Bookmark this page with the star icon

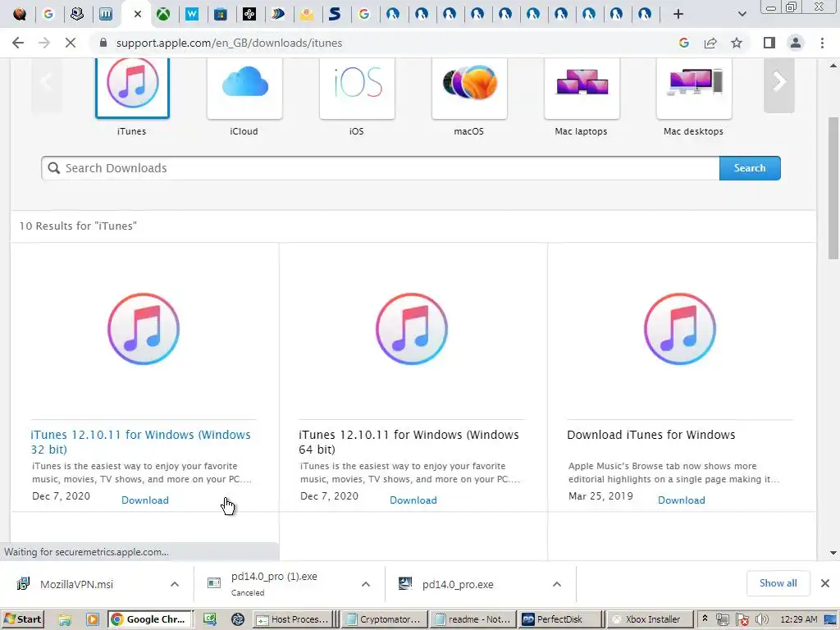(737, 43)
